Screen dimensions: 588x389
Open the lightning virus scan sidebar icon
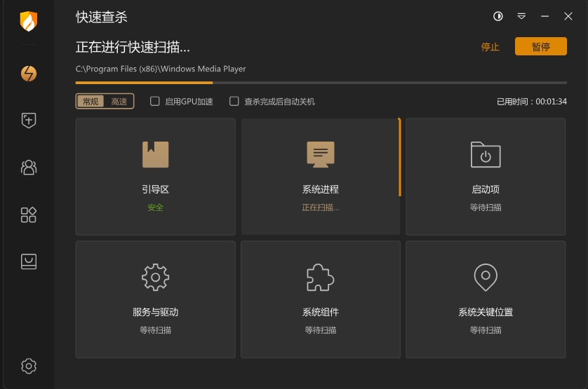click(x=29, y=74)
